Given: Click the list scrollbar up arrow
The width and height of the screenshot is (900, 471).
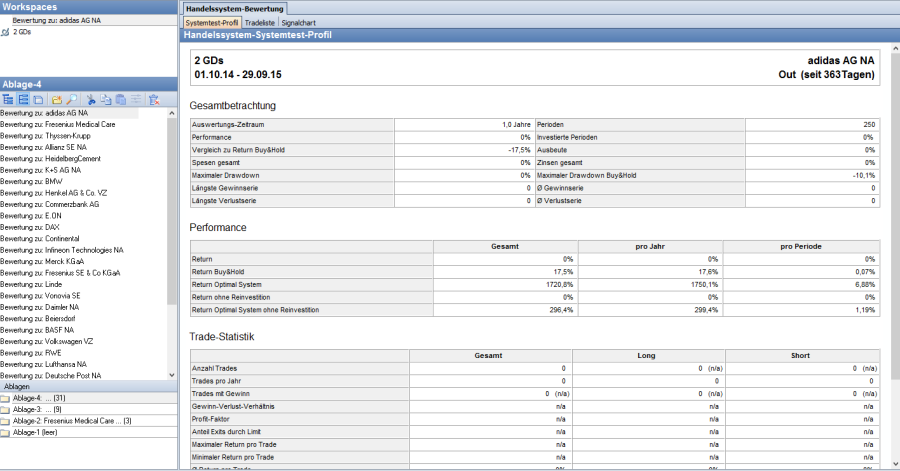Looking at the screenshot, I should click(x=172, y=113).
